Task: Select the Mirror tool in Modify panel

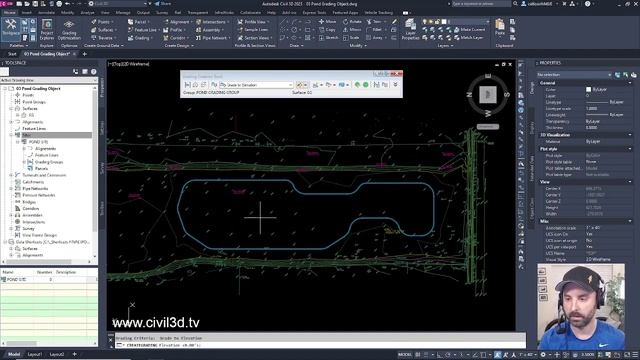Action: [352, 29]
